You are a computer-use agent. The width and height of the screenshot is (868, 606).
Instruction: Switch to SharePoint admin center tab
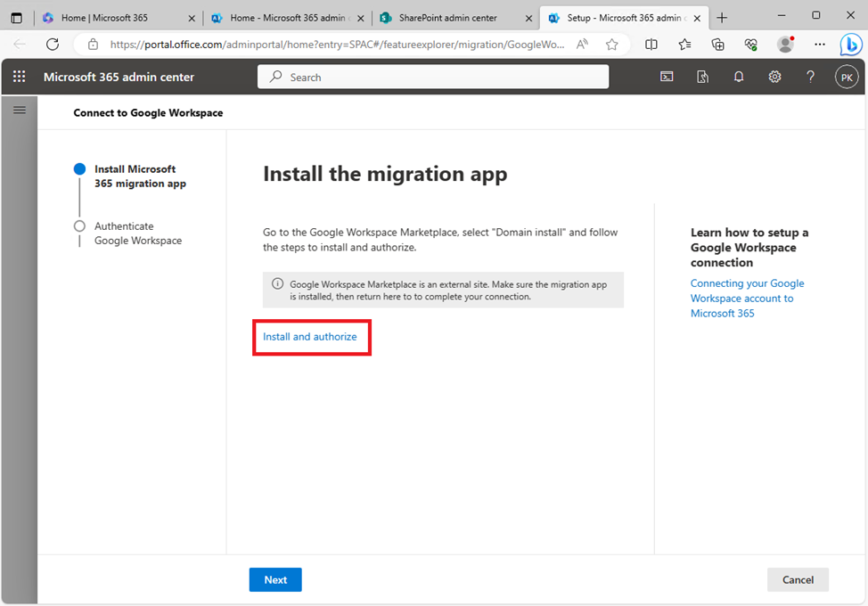point(456,18)
